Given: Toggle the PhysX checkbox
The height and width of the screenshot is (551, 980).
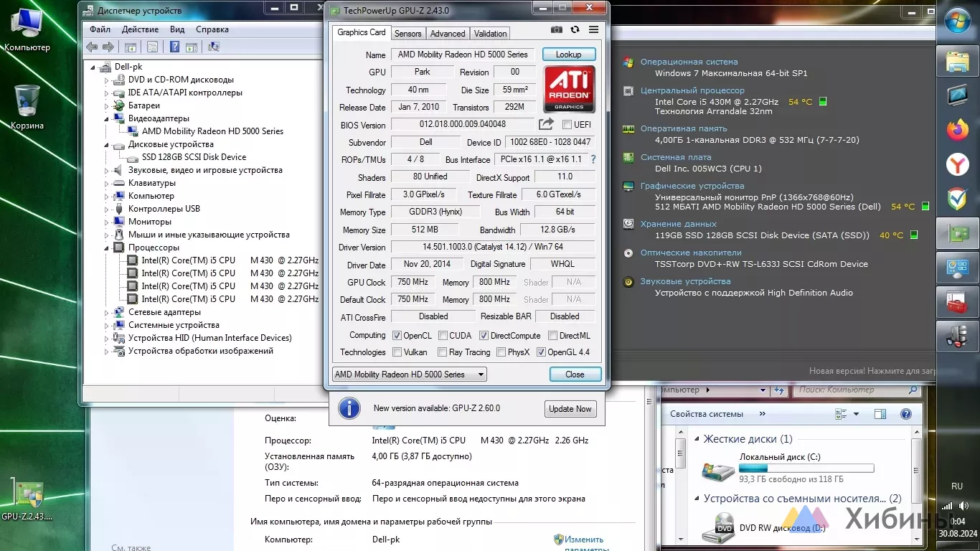Looking at the screenshot, I should coord(501,352).
